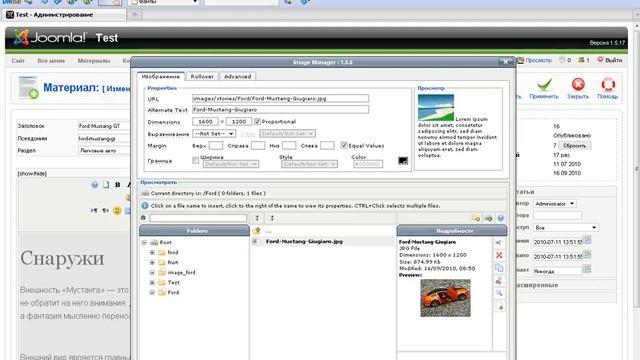The width and height of the screenshot is (640, 360).
Task: Open the Image Manager help icon
Action: (500, 218)
